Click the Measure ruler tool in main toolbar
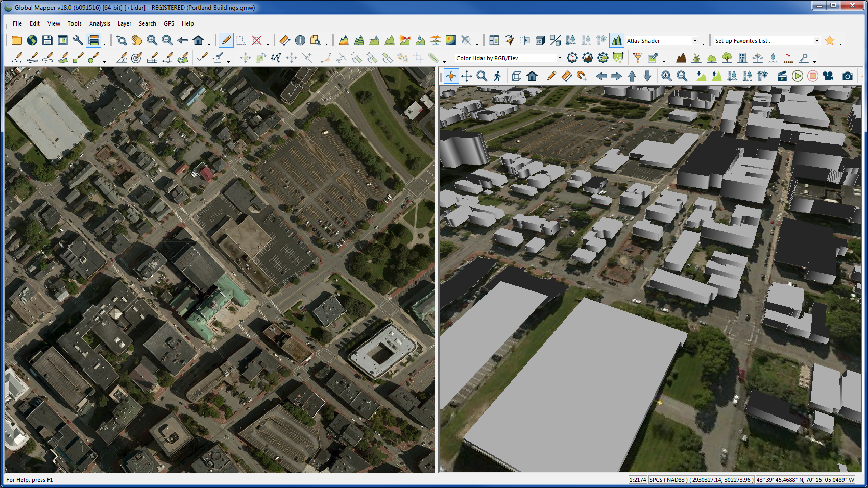 (284, 40)
